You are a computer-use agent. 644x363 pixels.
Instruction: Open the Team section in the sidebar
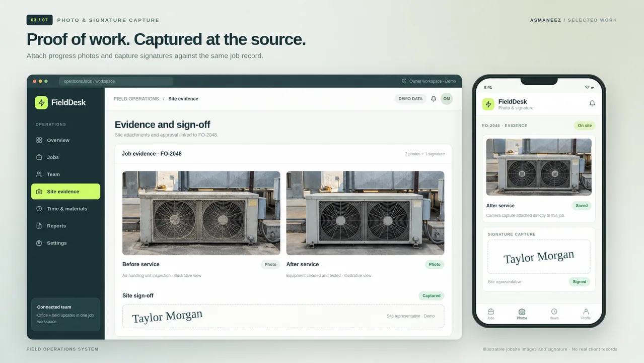point(65,174)
